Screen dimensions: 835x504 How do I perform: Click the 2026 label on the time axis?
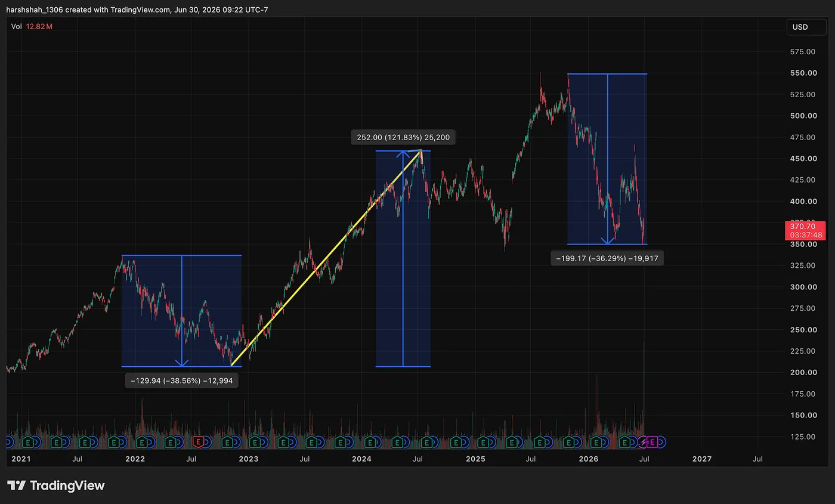tap(589, 459)
